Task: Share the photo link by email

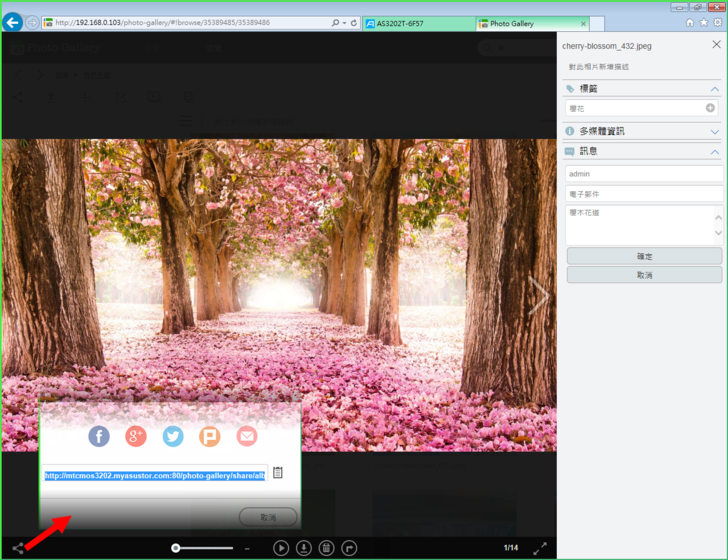Action: coord(247,436)
